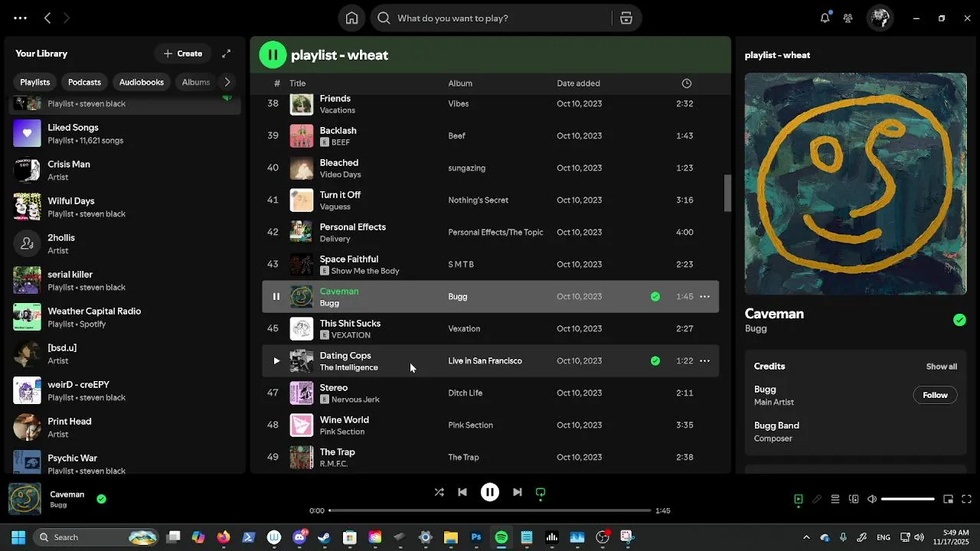Go forward with the right arrow
The image size is (980, 551).
click(x=66, y=18)
